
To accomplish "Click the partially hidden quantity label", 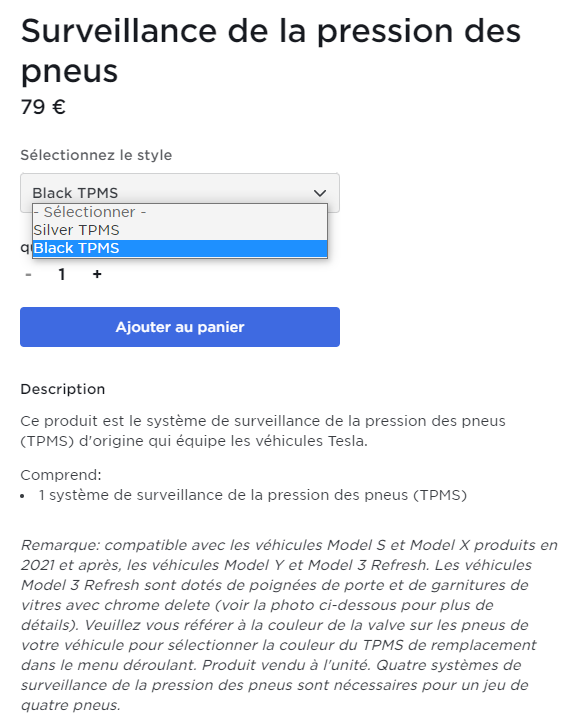I will tap(26, 248).
